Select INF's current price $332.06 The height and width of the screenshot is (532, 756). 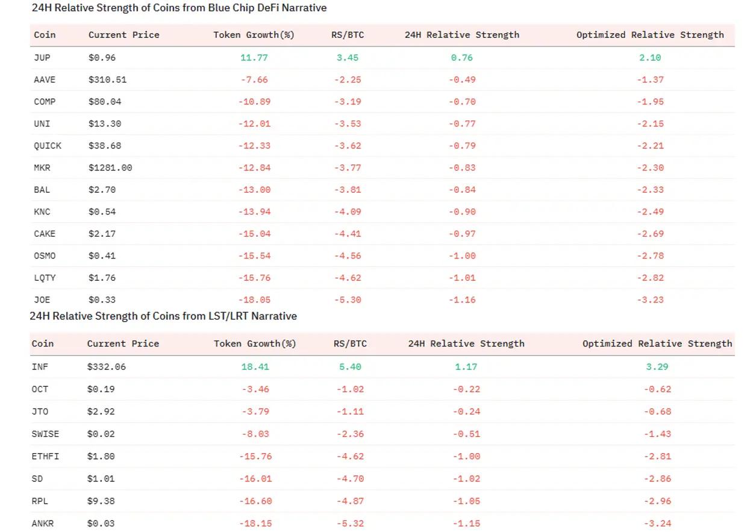click(107, 367)
